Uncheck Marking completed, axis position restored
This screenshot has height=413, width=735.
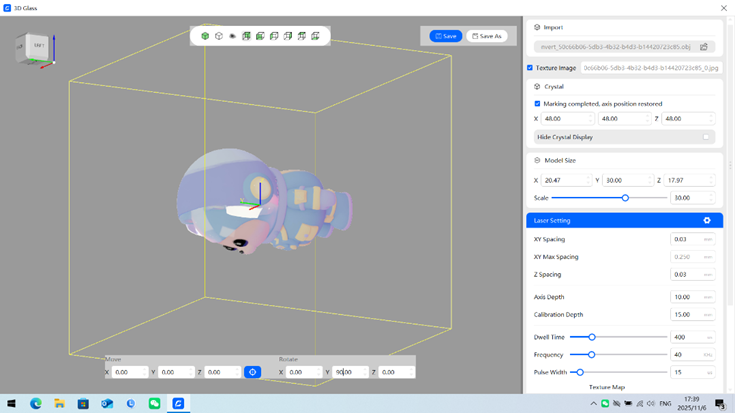pos(537,104)
